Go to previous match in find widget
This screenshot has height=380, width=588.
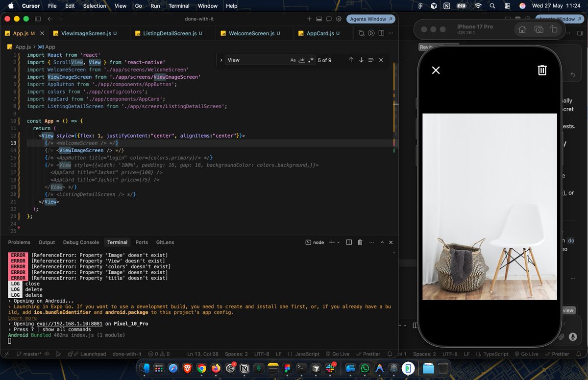(351, 60)
